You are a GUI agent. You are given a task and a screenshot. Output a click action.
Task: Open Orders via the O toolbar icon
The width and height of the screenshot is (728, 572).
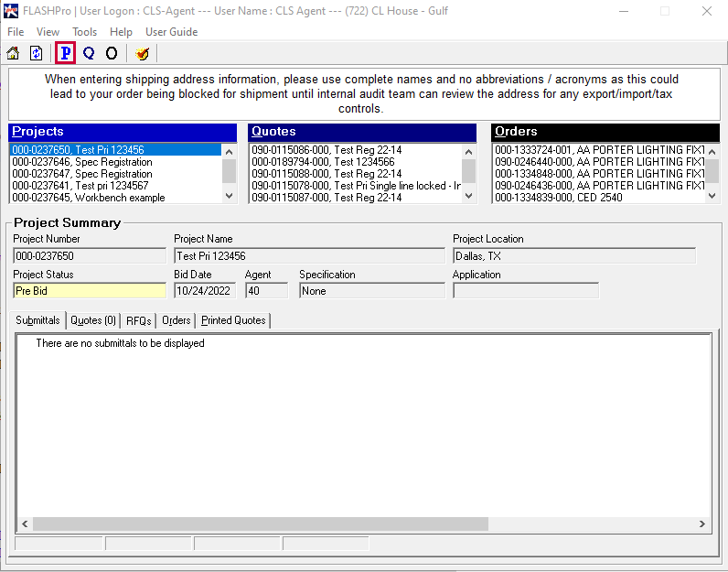112,53
